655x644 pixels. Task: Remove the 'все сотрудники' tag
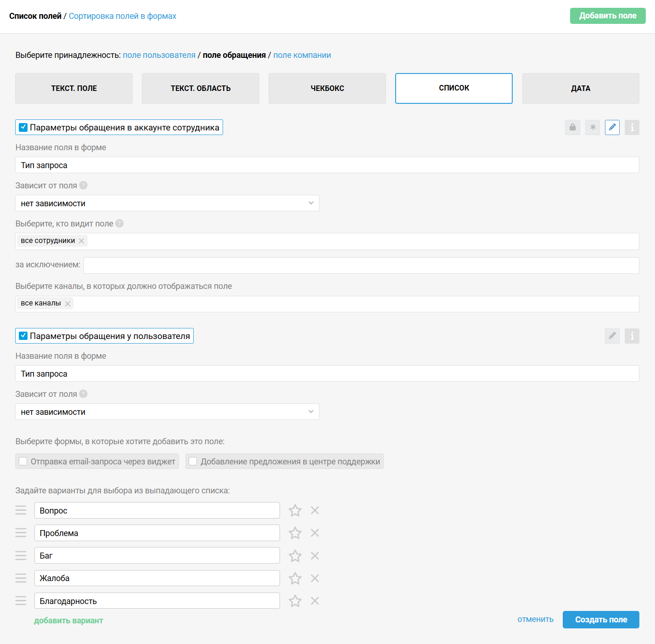(x=81, y=241)
